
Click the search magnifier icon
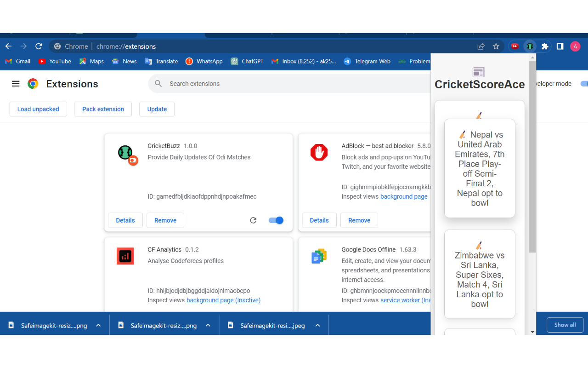158,84
